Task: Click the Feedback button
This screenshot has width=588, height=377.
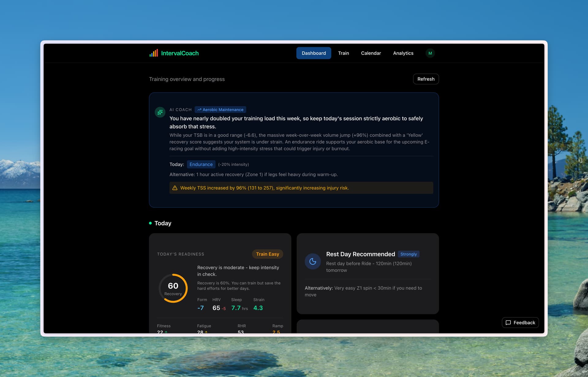Action: [520, 322]
